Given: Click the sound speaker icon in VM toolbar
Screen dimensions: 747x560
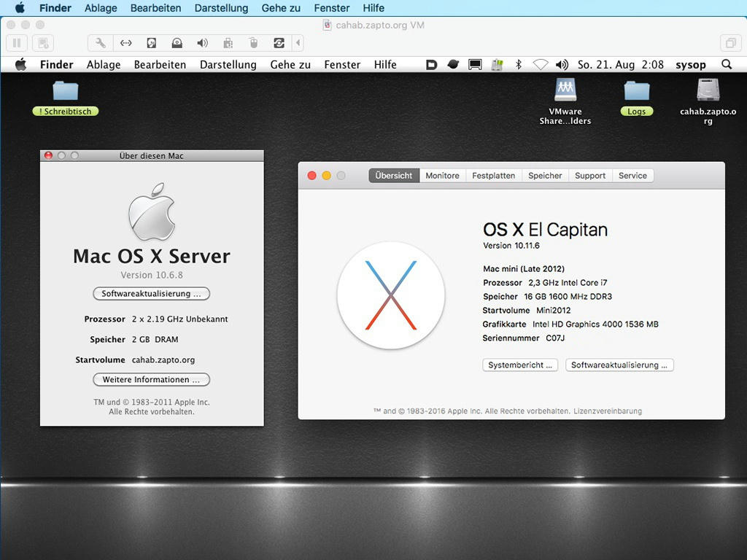Looking at the screenshot, I should click(x=203, y=43).
